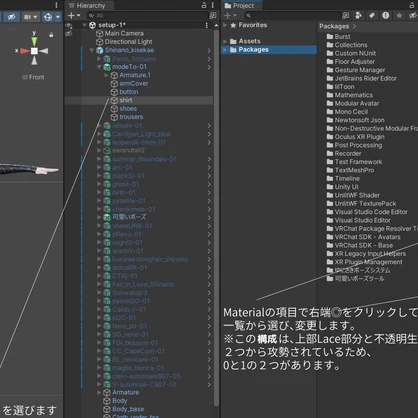The width and height of the screenshot is (418, 418).
Task: Collapse the Shinano_kisekae tree arrow
Action: pos(92,50)
